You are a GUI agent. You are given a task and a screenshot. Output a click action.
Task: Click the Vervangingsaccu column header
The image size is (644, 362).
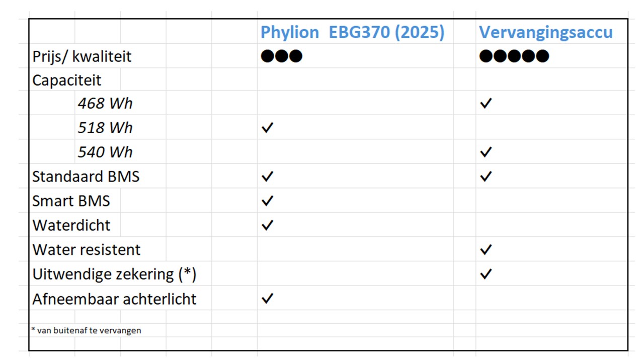pos(545,32)
